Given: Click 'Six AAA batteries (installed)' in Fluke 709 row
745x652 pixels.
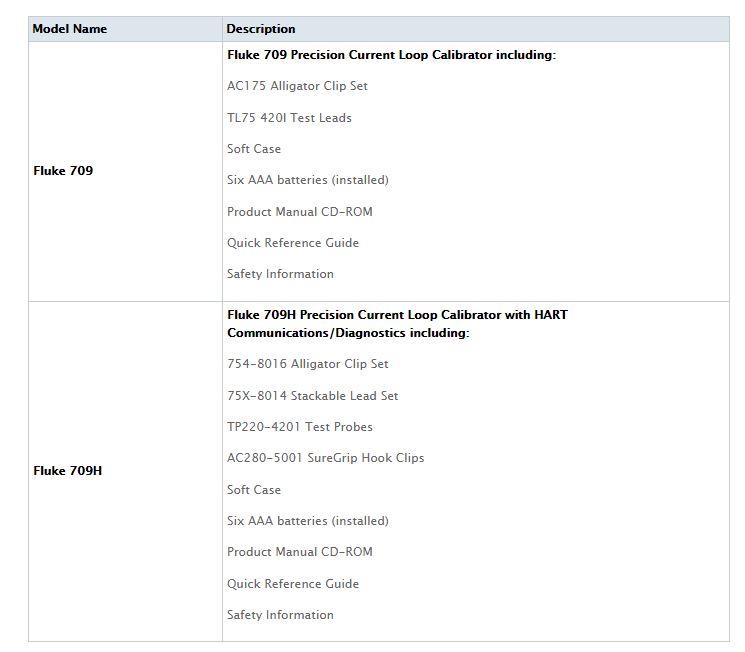Looking at the screenshot, I should (x=308, y=180).
